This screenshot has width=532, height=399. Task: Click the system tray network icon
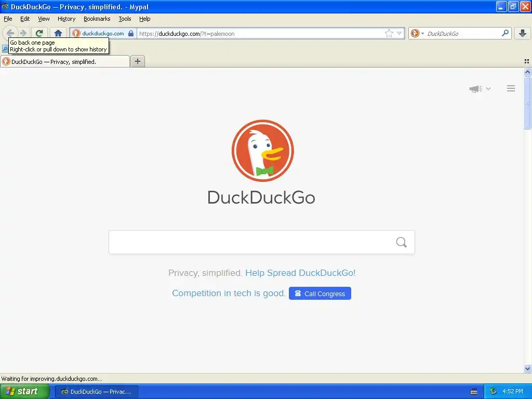coord(493,392)
